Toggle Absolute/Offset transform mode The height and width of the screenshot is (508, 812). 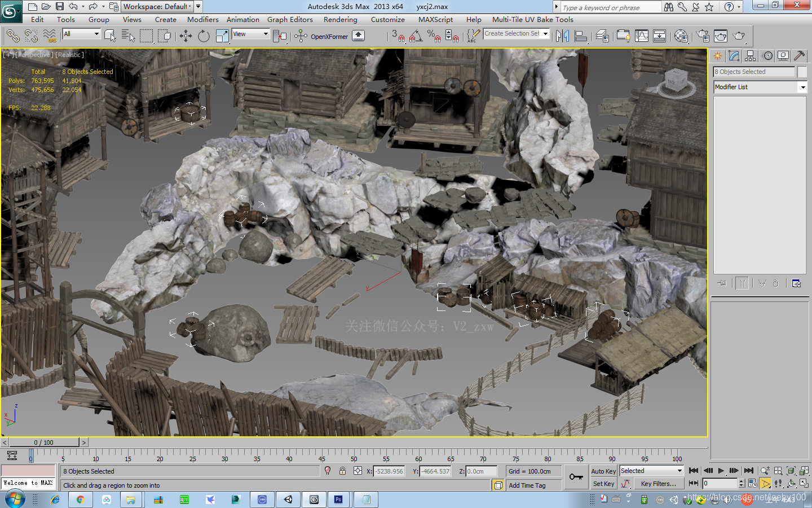[358, 471]
